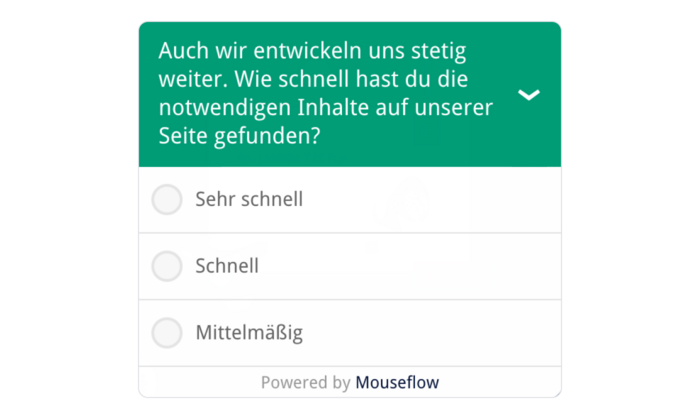Minimize survey widget via white down arrow

point(529,95)
